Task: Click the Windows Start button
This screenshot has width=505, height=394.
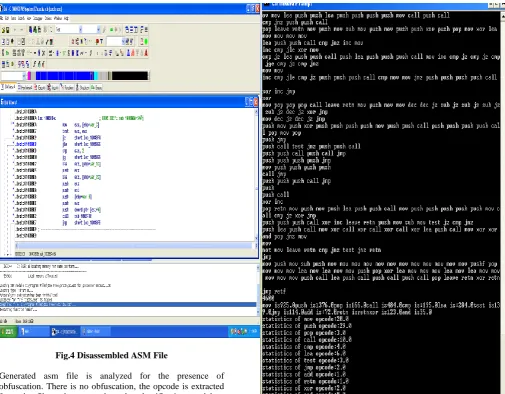Action: coord(8,331)
